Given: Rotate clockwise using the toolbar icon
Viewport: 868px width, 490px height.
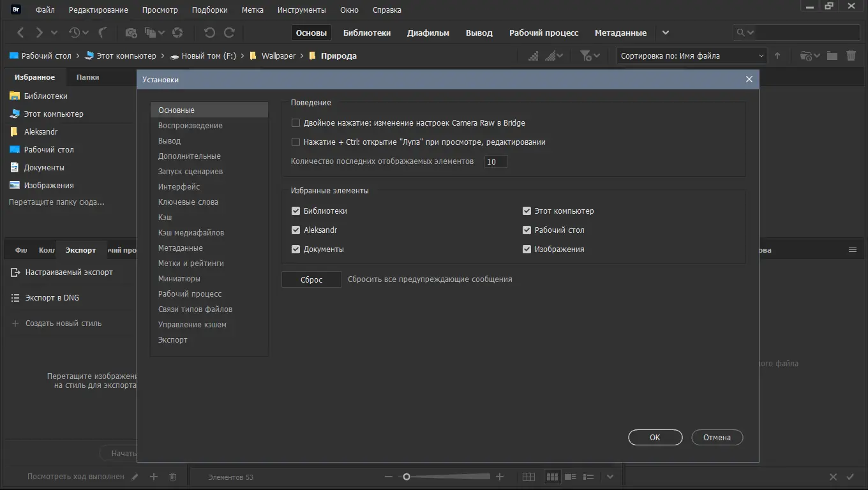Looking at the screenshot, I should click(x=229, y=33).
